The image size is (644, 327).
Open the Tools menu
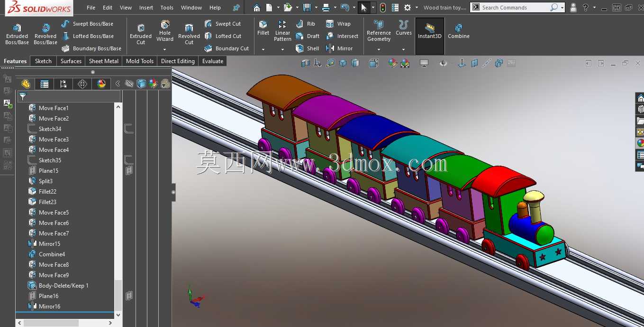(167, 8)
